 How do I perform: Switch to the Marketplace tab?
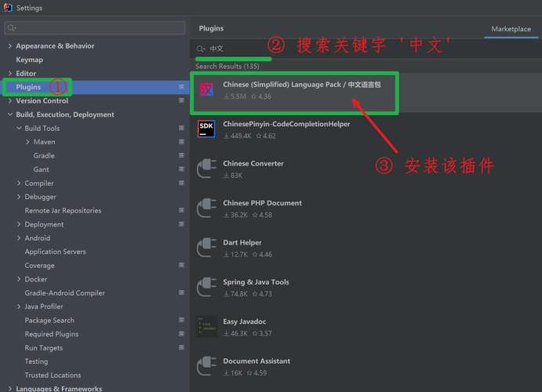pyautogui.click(x=511, y=29)
